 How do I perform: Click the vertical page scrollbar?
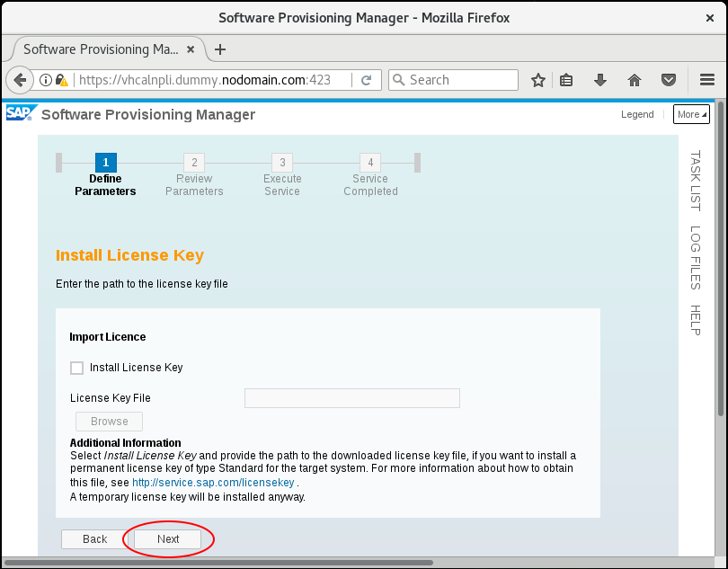coord(721,259)
